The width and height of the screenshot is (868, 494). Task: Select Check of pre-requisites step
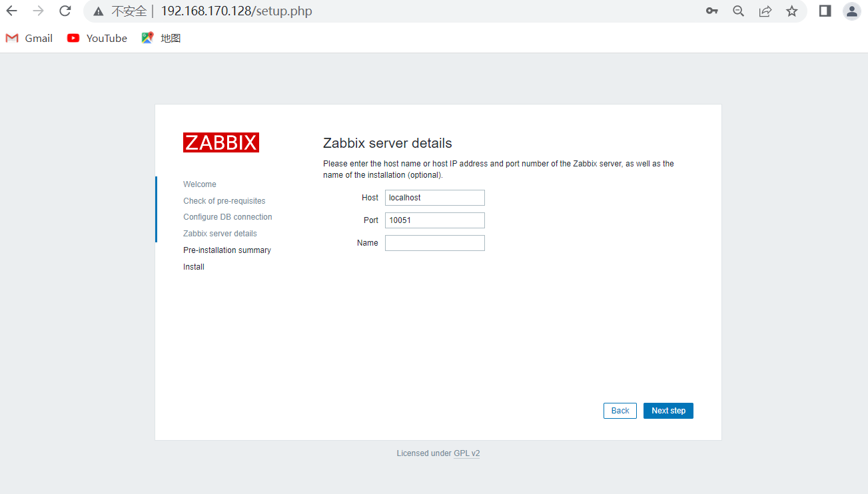coord(224,201)
